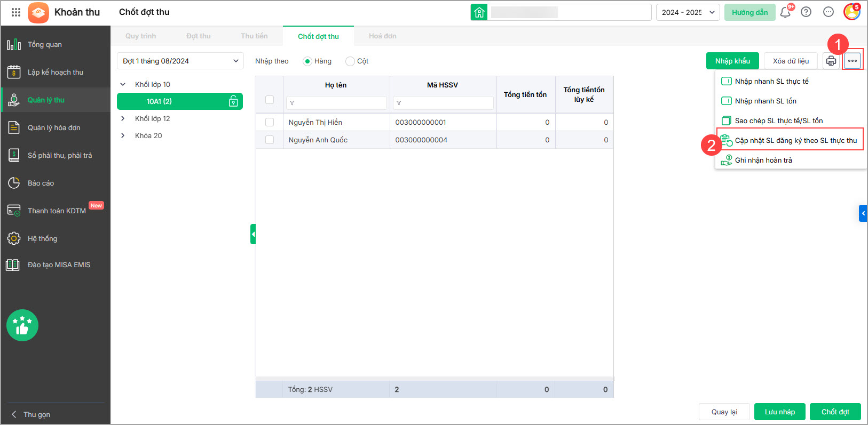Click the Lập kế hoạch thu calendar icon
This screenshot has height=425, width=868.
click(14, 72)
